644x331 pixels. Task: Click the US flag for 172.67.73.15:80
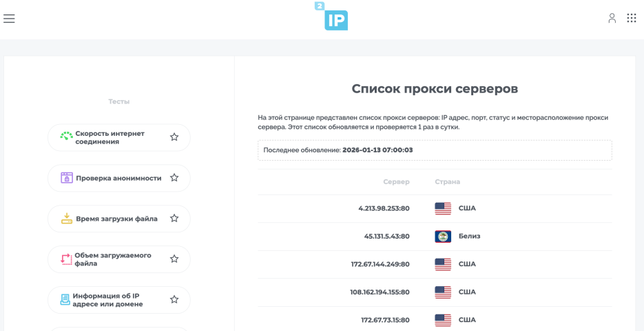coord(443,320)
